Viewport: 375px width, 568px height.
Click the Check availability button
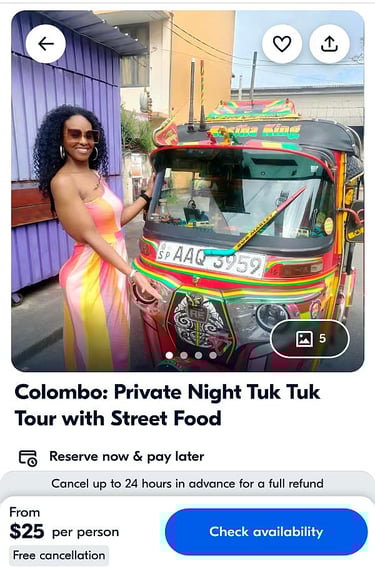[x=266, y=532]
